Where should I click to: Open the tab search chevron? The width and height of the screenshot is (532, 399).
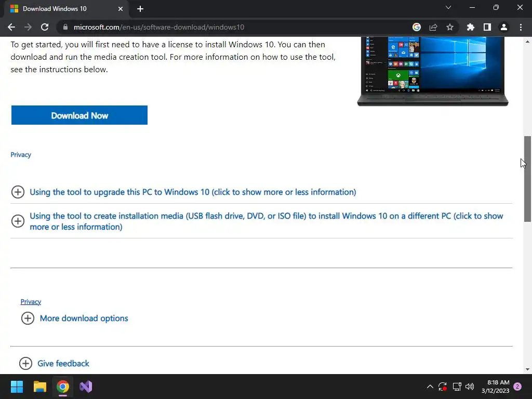448,7
